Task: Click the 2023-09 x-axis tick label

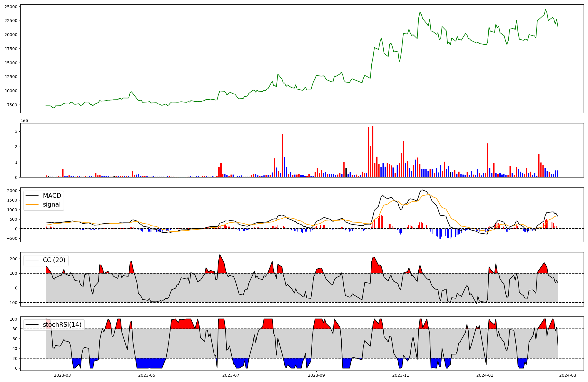Action: pyautogui.click(x=316, y=375)
